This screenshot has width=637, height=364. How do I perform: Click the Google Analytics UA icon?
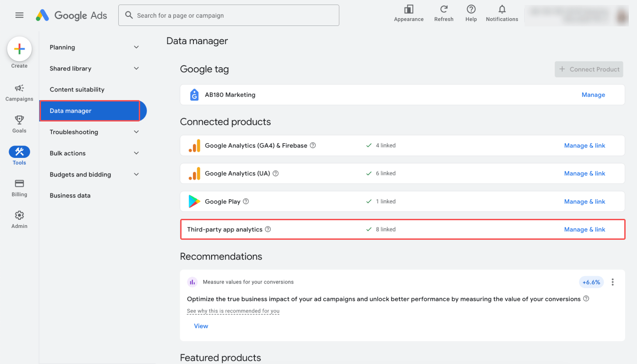(x=194, y=173)
